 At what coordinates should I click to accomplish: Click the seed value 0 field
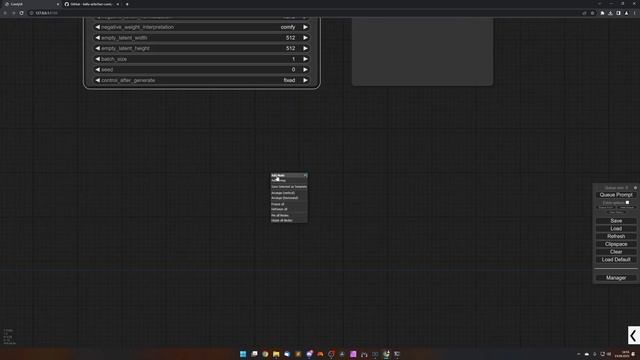201,69
